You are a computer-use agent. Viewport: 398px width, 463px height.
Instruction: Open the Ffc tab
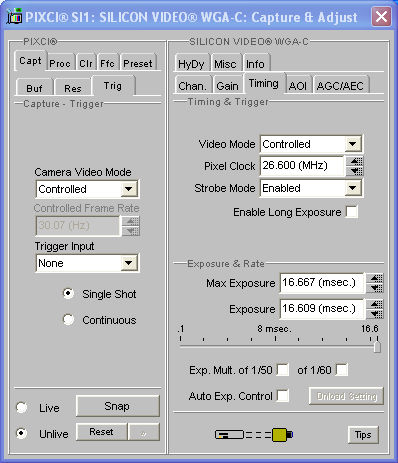107,63
